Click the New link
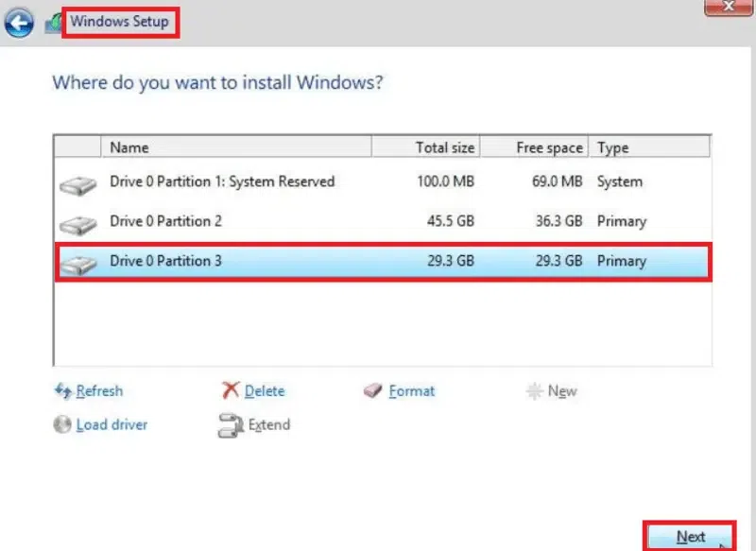 point(562,391)
